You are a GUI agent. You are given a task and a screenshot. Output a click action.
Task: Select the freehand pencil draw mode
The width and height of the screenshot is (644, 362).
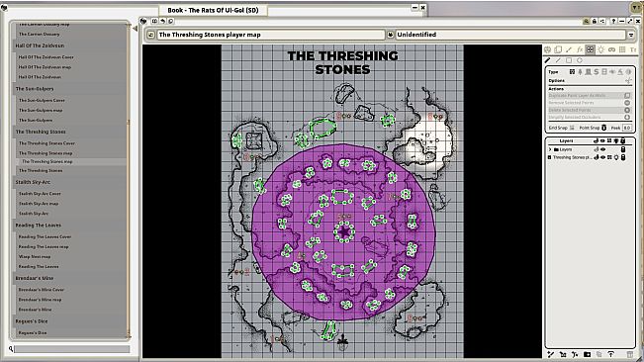coord(547,60)
